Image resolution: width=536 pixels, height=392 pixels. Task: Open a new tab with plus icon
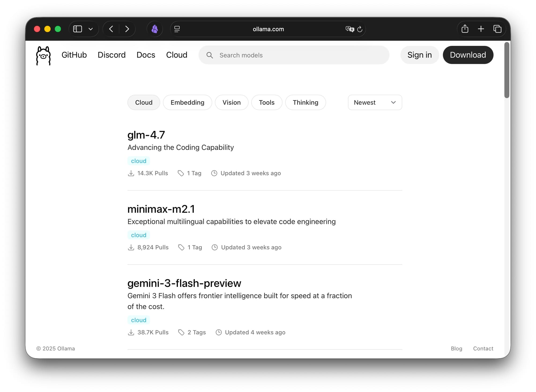tap(481, 29)
